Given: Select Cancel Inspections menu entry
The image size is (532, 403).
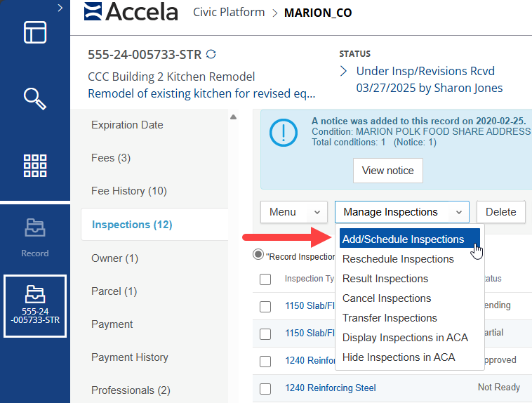Looking at the screenshot, I should pyautogui.click(x=387, y=298).
